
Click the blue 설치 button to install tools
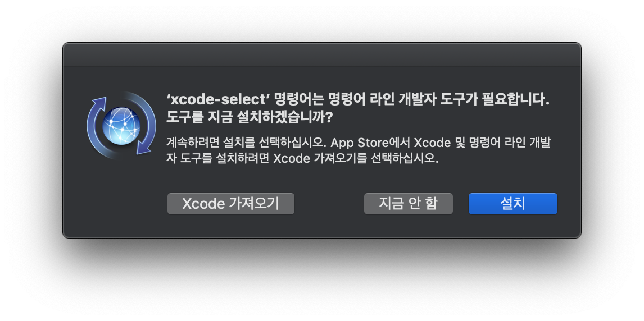click(513, 204)
